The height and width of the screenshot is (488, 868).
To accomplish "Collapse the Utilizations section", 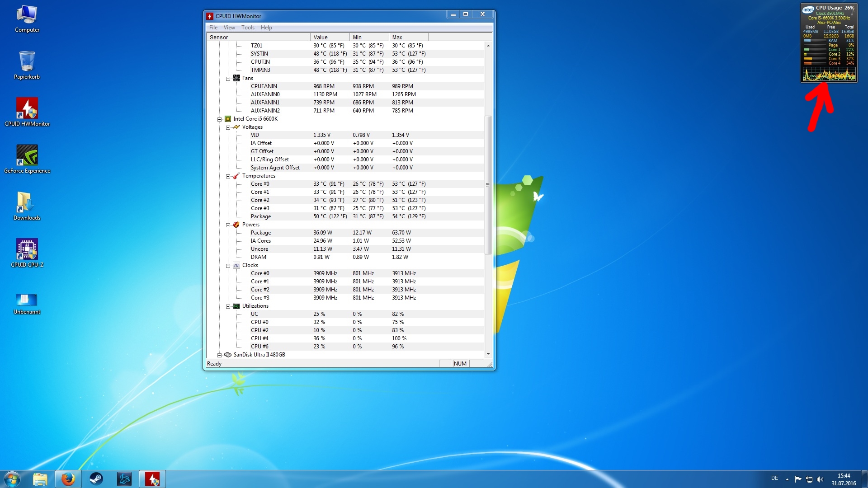I will 228,306.
